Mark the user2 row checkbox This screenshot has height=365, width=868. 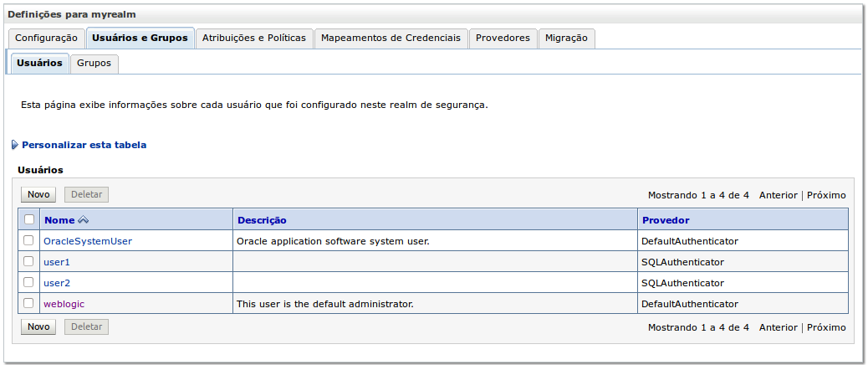pyautogui.click(x=29, y=282)
